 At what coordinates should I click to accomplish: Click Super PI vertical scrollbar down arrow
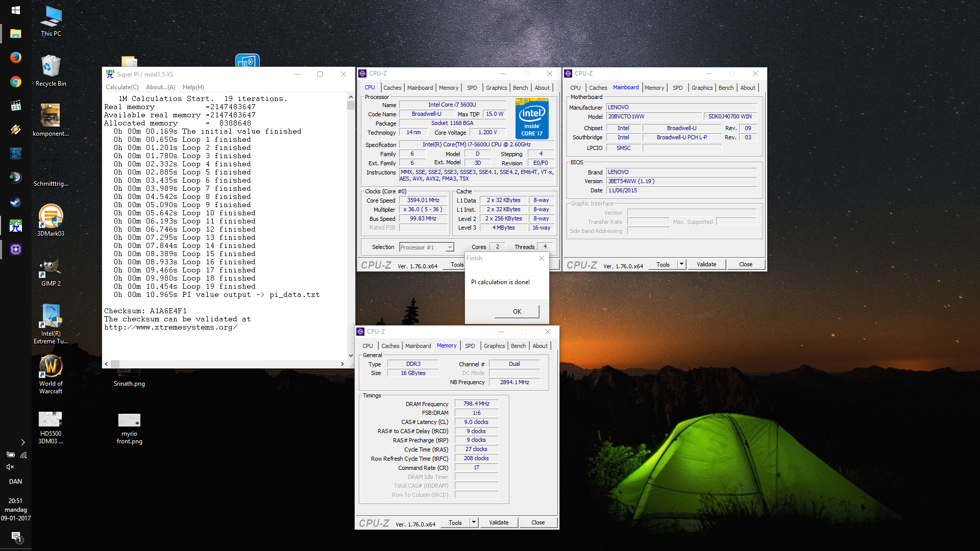click(x=351, y=356)
